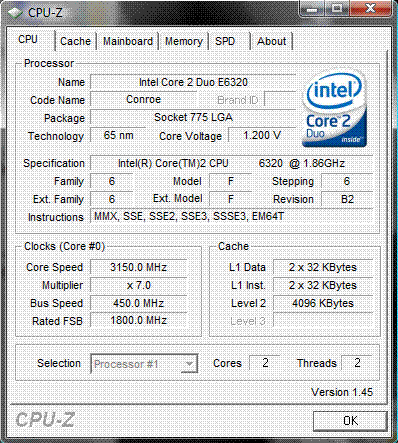398x443 pixels.
Task: Go to the About tab
Action: click(272, 41)
